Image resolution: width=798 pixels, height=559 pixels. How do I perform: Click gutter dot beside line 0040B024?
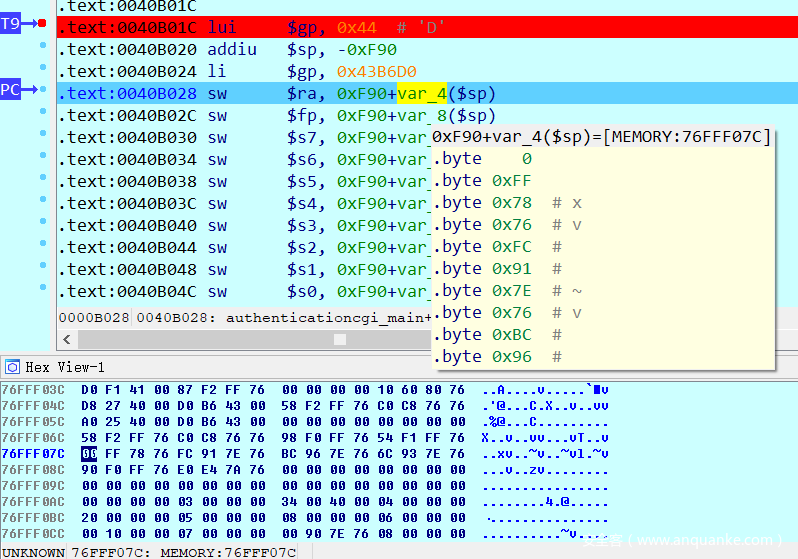(42, 68)
